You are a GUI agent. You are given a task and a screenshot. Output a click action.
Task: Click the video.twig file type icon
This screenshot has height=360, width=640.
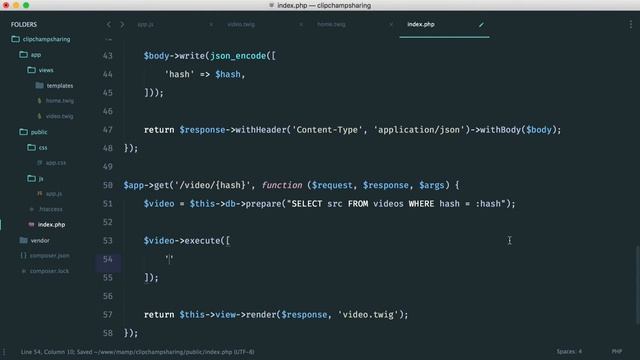click(x=40, y=116)
